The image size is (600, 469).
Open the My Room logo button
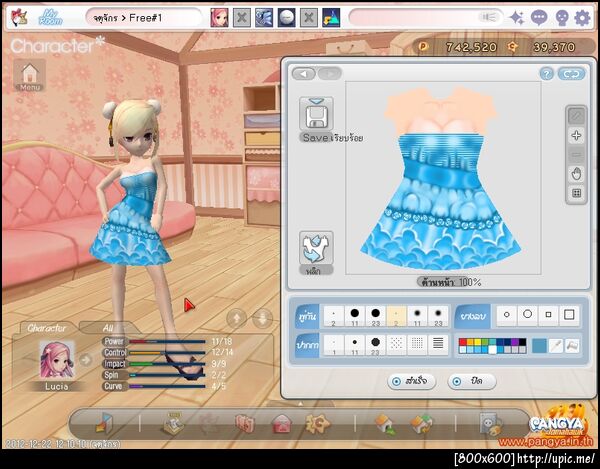click(x=50, y=17)
